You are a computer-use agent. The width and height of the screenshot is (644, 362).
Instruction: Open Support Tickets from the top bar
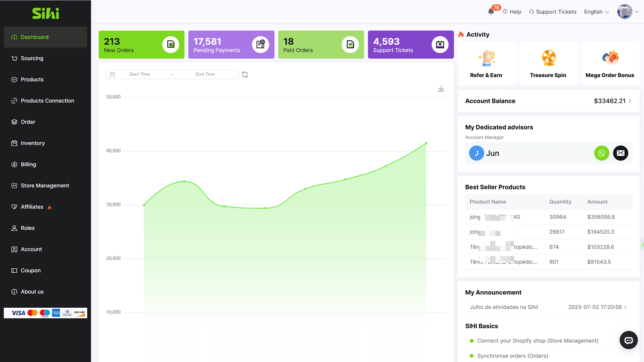pos(553,12)
